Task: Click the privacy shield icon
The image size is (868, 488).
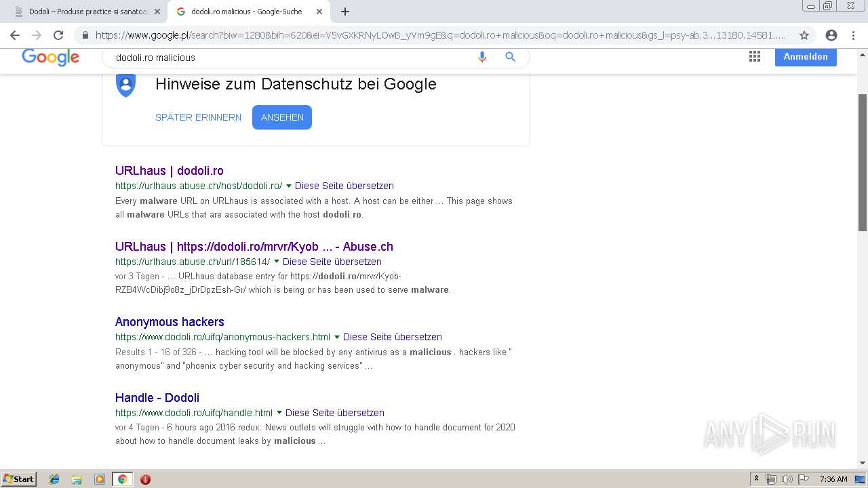Action: coord(126,85)
